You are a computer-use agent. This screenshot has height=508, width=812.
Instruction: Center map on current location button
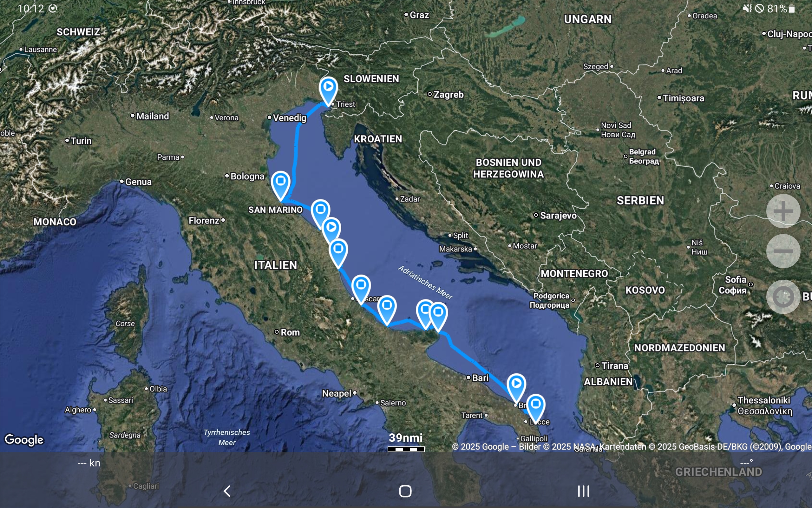783,297
